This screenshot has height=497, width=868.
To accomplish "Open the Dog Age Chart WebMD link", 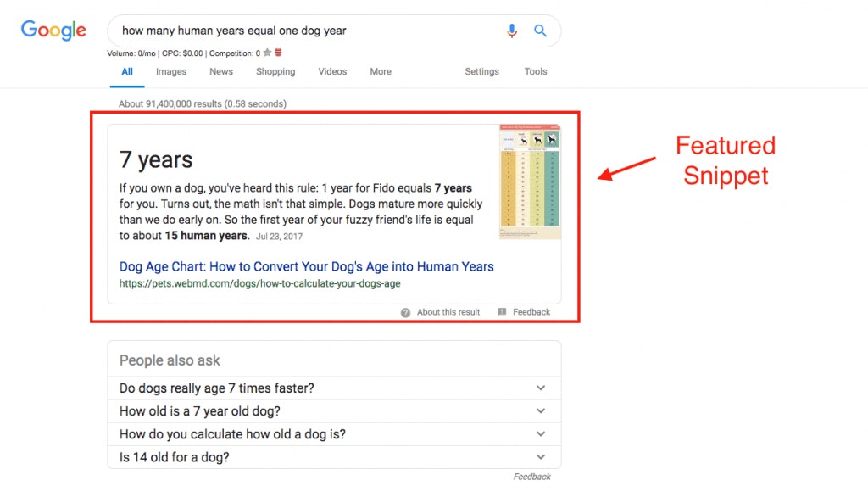I will 306,266.
